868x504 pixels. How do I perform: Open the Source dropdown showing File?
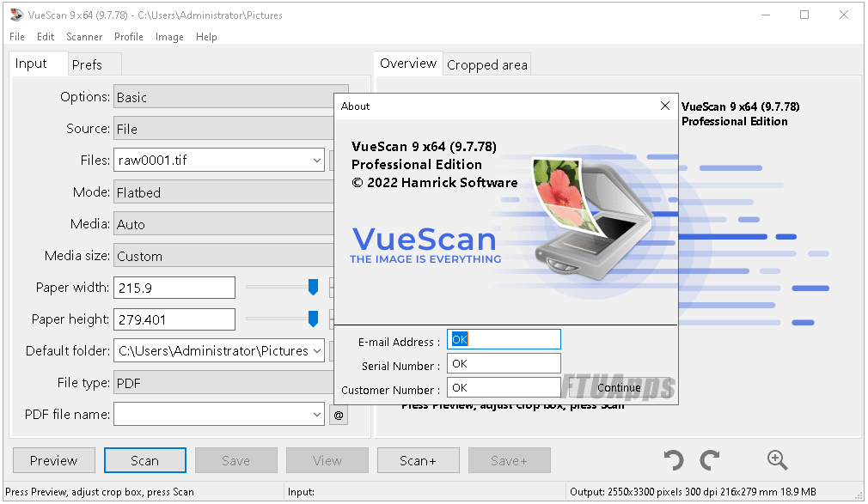(223, 128)
